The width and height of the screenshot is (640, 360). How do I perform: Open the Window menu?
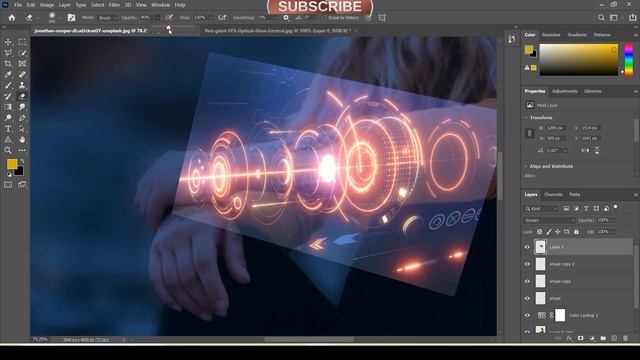pos(160,5)
